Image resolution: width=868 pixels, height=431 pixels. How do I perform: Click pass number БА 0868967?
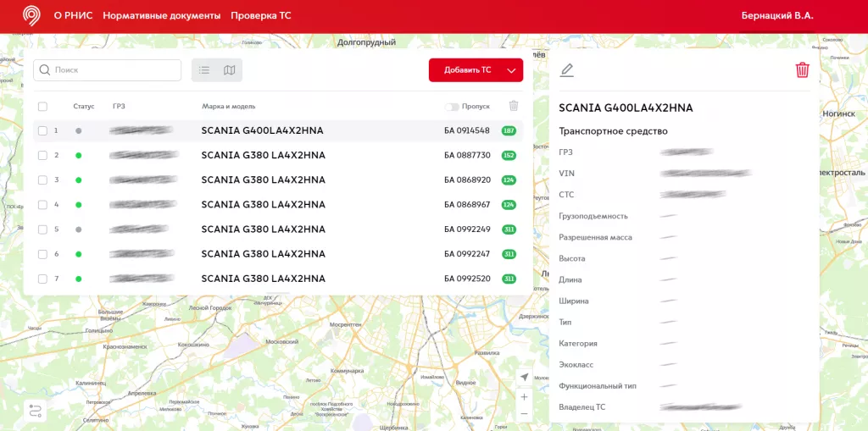[x=467, y=205]
